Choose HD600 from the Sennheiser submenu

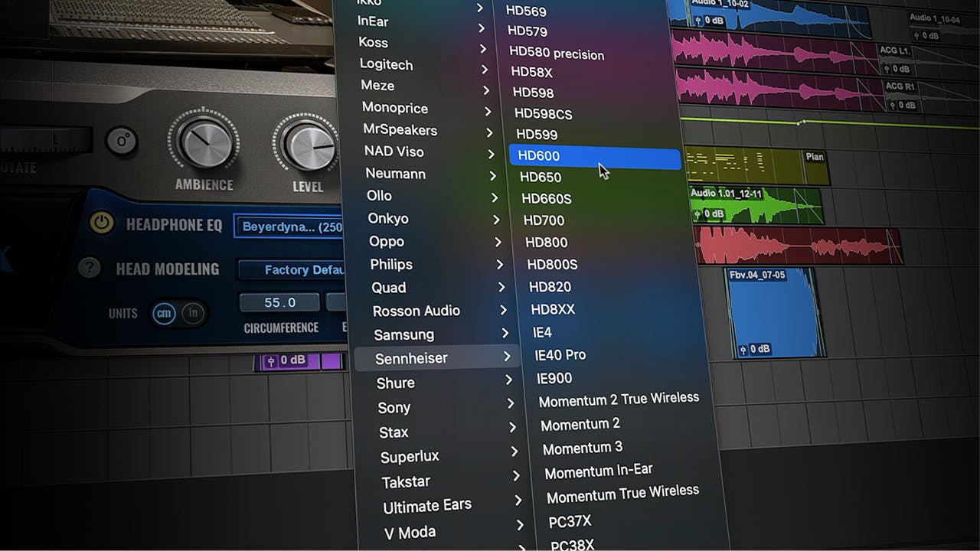594,157
